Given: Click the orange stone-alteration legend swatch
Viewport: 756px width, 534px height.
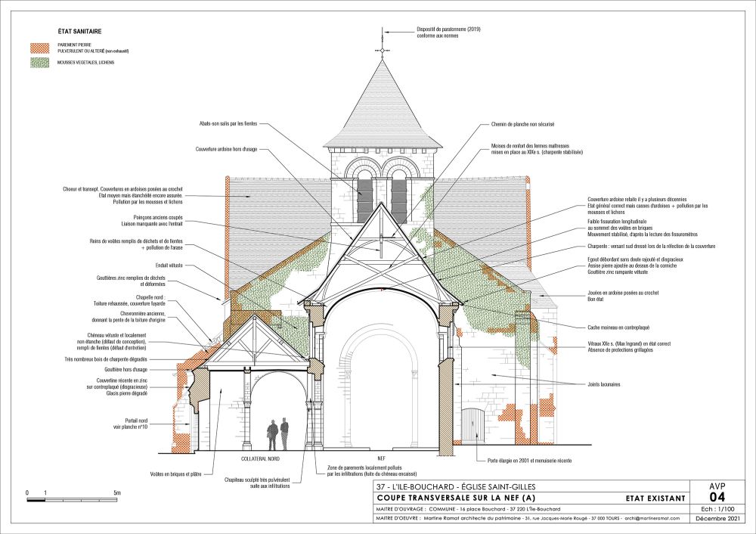Looking at the screenshot, I should 39,48.
